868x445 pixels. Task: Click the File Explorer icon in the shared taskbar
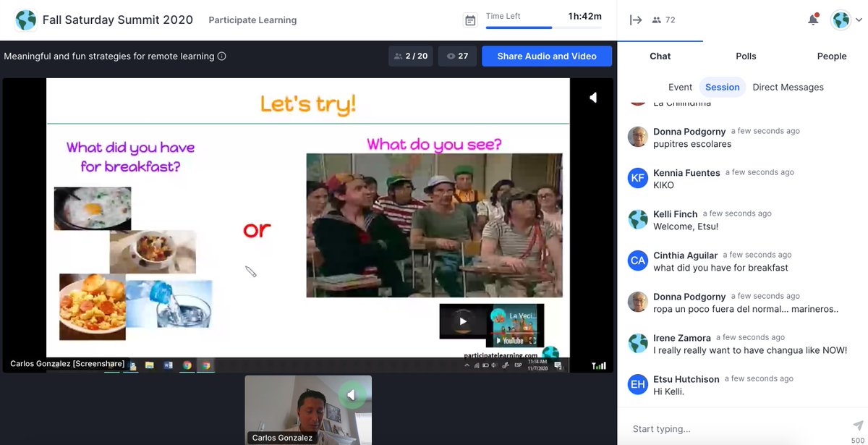pos(150,365)
